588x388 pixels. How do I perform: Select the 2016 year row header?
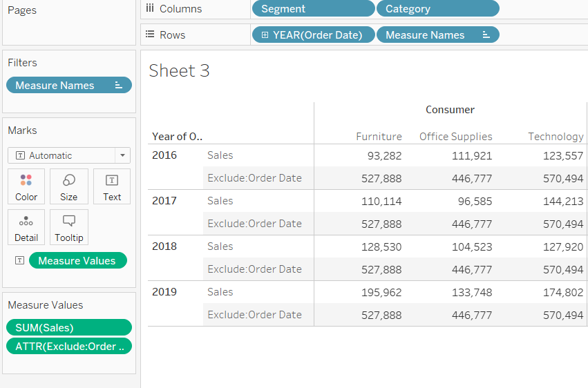pos(164,155)
